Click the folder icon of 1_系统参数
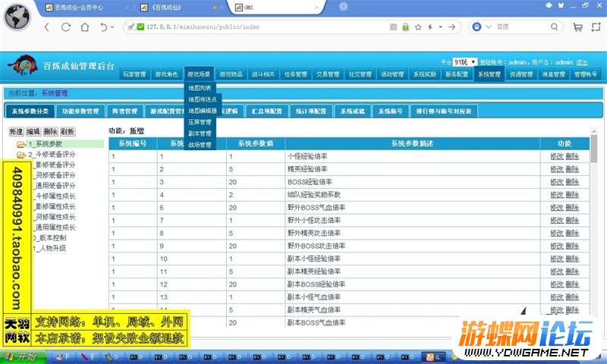The width and height of the screenshot is (607, 364). pyautogui.click(x=21, y=144)
